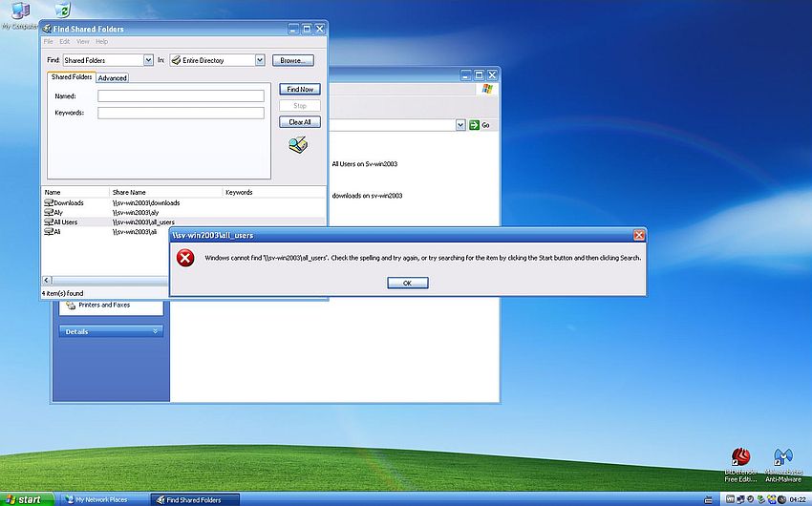Switch to the Advanced tab
Screen dimensions: 812x506
[112, 78]
